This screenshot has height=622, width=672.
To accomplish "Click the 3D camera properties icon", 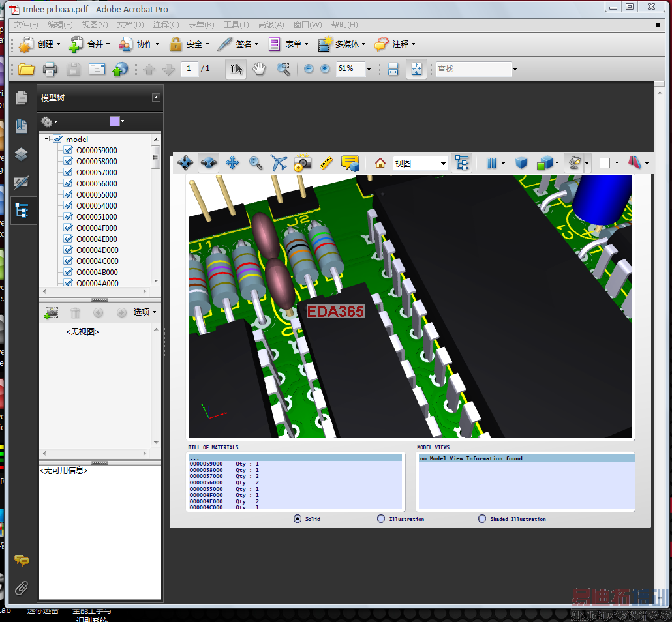I will pyautogui.click(x=302, y=163).
